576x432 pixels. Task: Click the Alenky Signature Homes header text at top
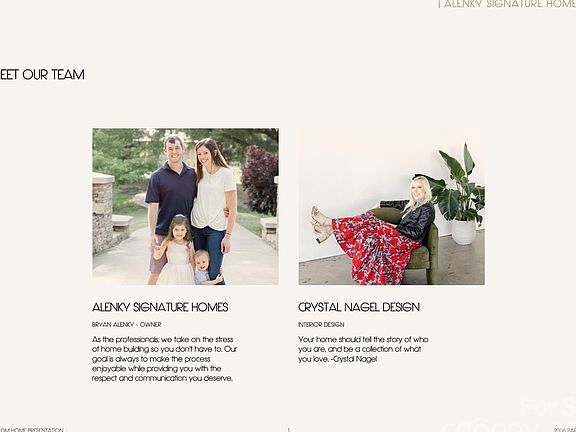point(509,4)
